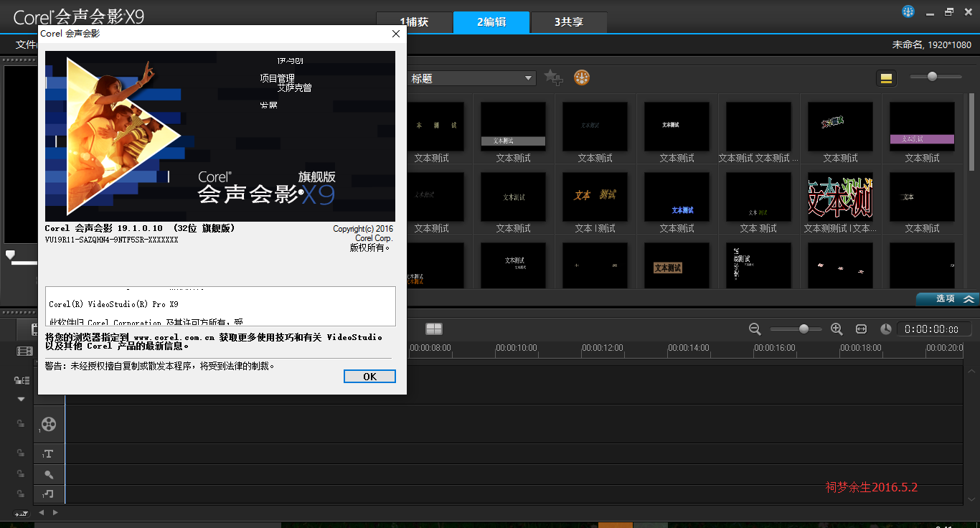Screen dimensions: 980x528
Task: Click the timeline zoom in magnifier
Action: pyautogui.click(x=837, y=329)
